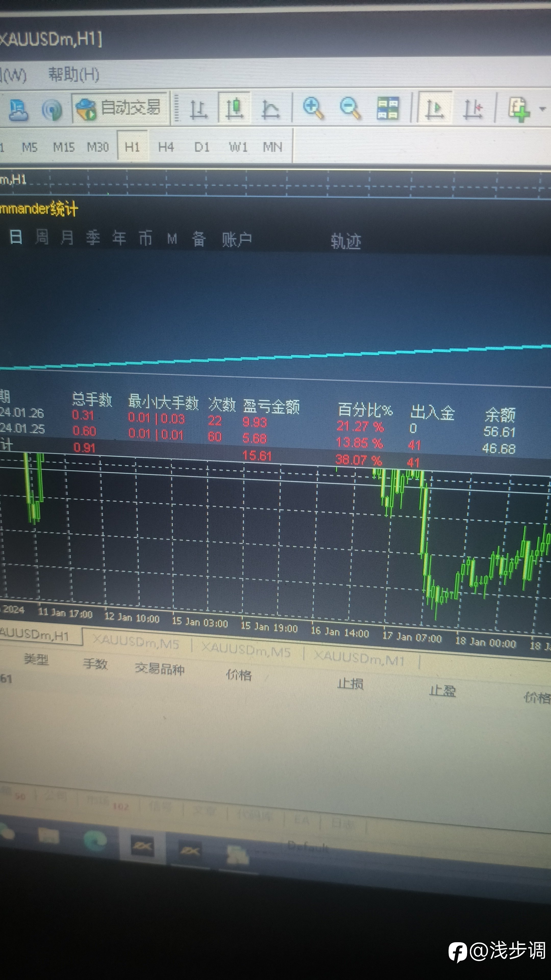Click the total percentage 38.07 %
The width and height of the screenshot is (551, 980).
point(358,460)
